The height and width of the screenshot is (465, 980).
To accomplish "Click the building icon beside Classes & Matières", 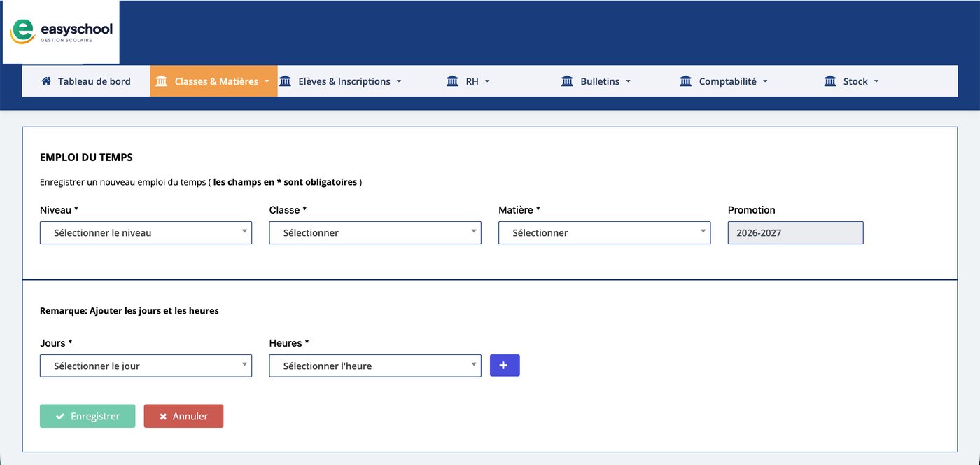I will coord(162,81).
